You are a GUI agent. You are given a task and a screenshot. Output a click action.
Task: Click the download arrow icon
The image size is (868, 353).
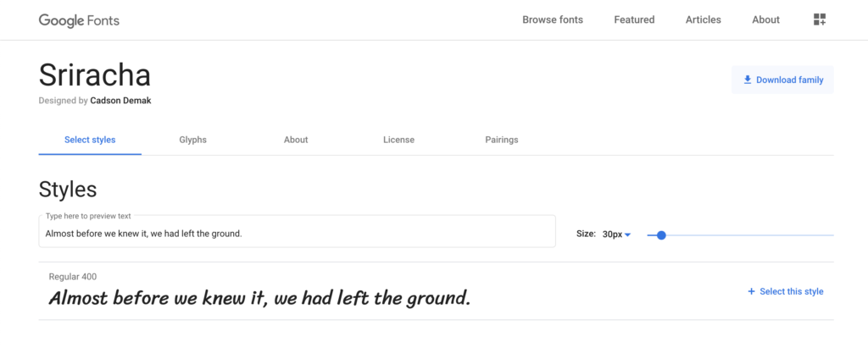[747, 80]
